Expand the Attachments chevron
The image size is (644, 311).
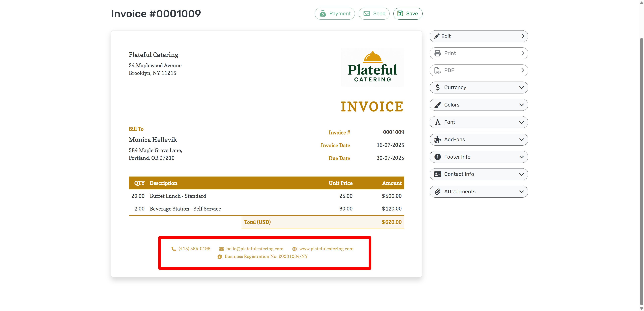click(x=521, y=192)
